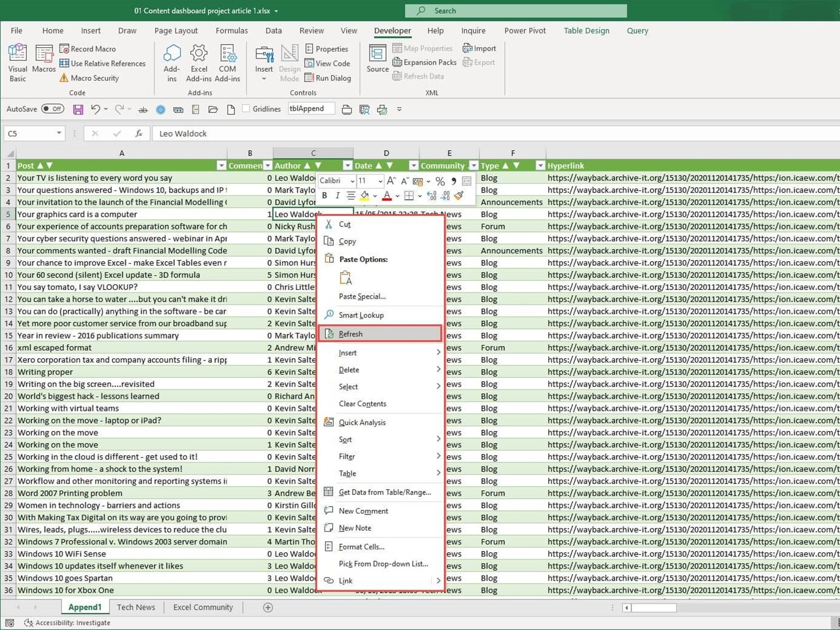Enable the Gridlines checkbox

coord(246,109)
